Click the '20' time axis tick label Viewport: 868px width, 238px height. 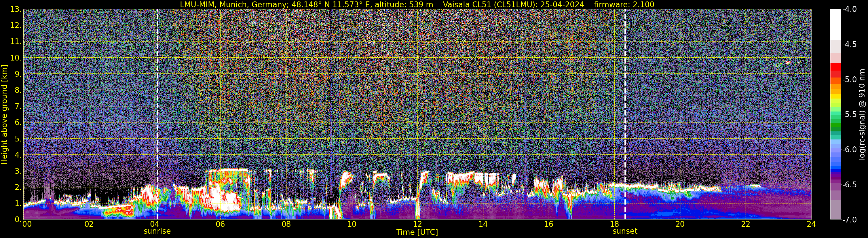click(680, 224)
